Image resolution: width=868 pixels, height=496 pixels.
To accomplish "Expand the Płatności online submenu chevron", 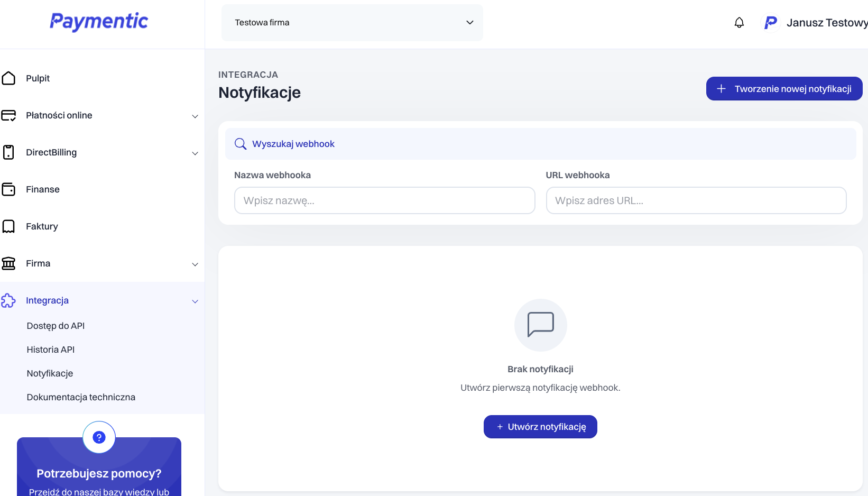I will click(x=195, y=116).
